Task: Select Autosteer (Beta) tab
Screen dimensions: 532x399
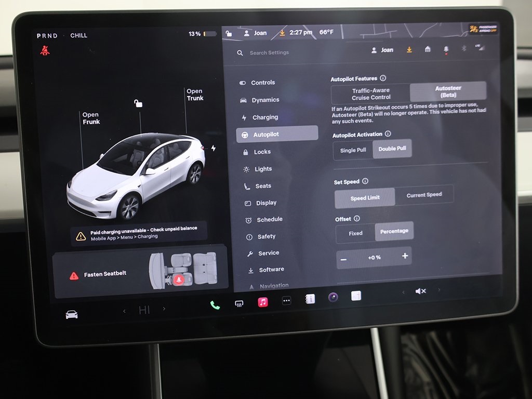Action: pos(448,90)
